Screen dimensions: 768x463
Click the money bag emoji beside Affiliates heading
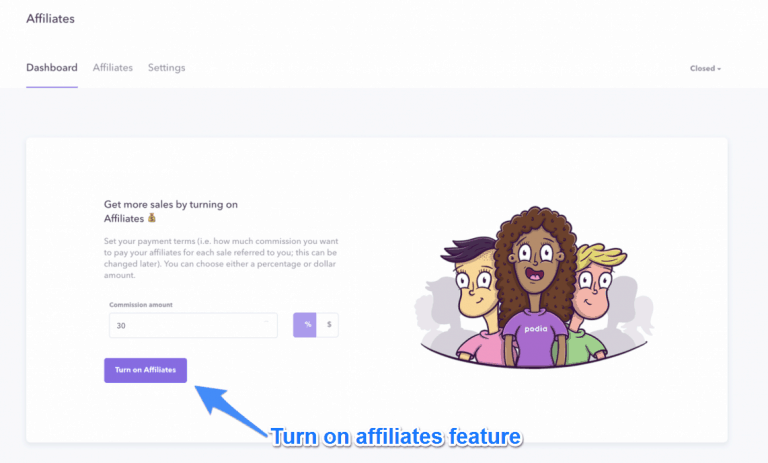(152, 218)
